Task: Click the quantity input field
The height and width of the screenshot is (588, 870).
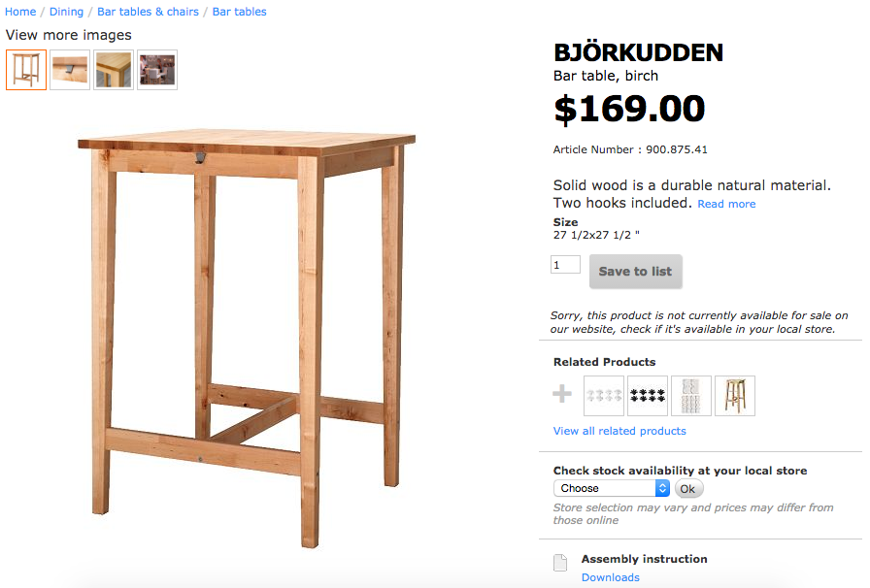Action: (x=565, y=265)
